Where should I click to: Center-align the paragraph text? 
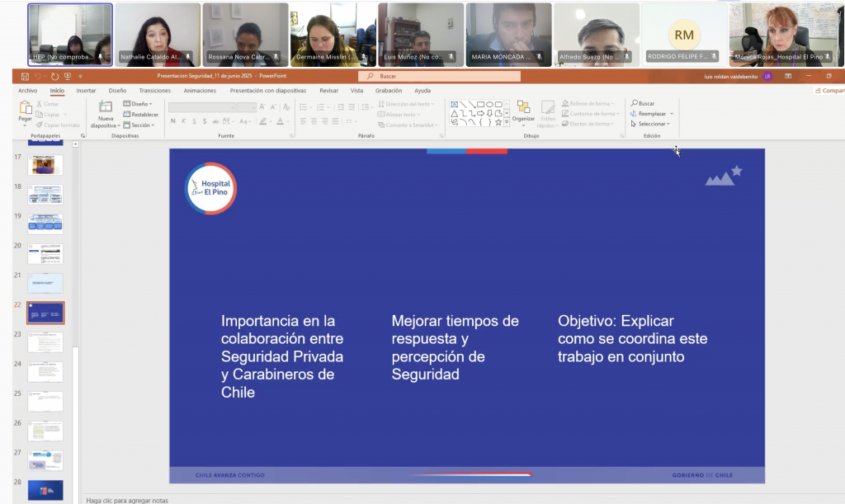click(314, 121)
